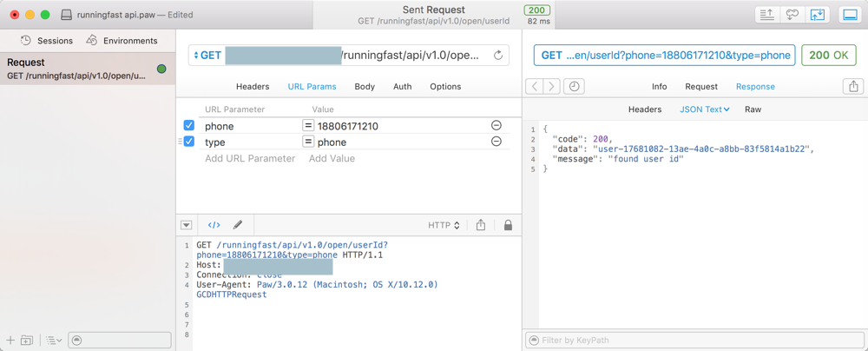Open the HTTP protocol selector

click(444, 225)
